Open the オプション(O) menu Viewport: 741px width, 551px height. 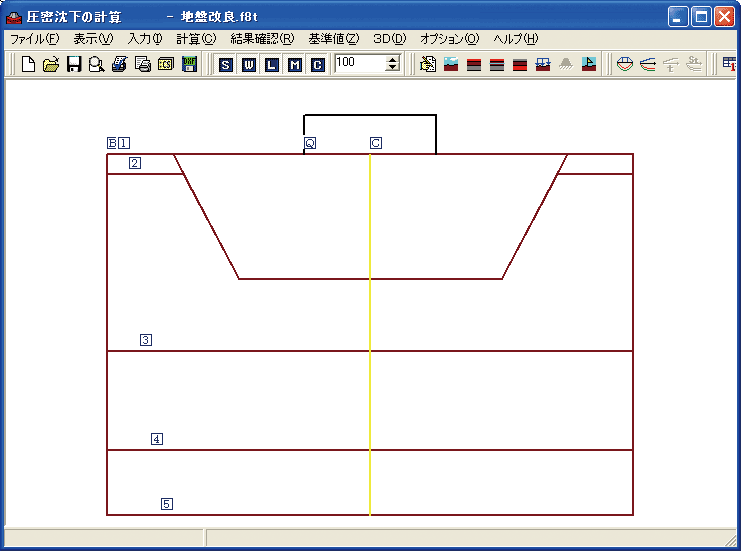[449, 39]
